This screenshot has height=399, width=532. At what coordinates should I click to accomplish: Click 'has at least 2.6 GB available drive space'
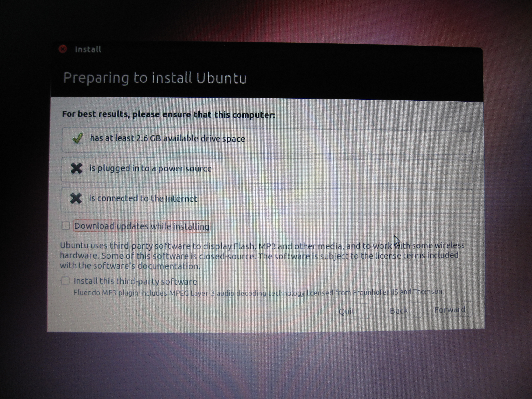tap(167, 139)
